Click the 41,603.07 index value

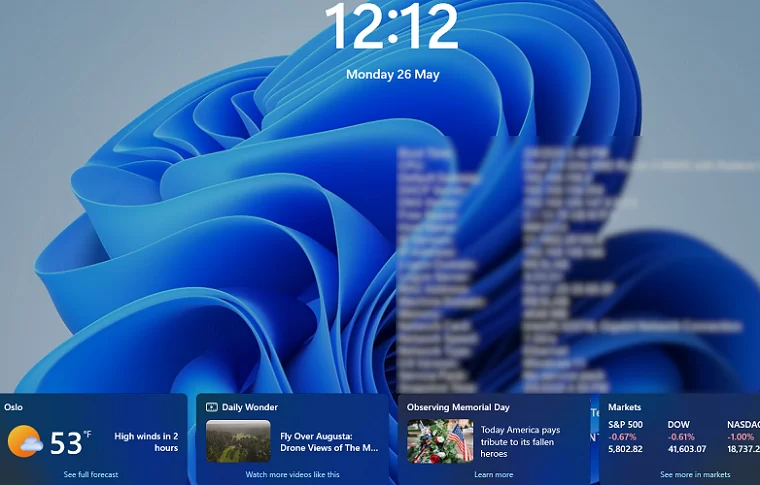pos(687,449)
